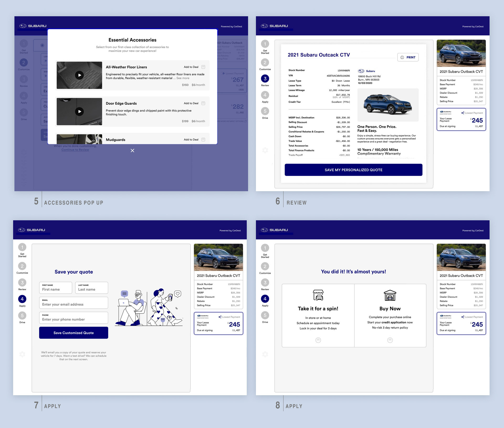Expand See more on Floor Liners description

[x=183, y=78]
